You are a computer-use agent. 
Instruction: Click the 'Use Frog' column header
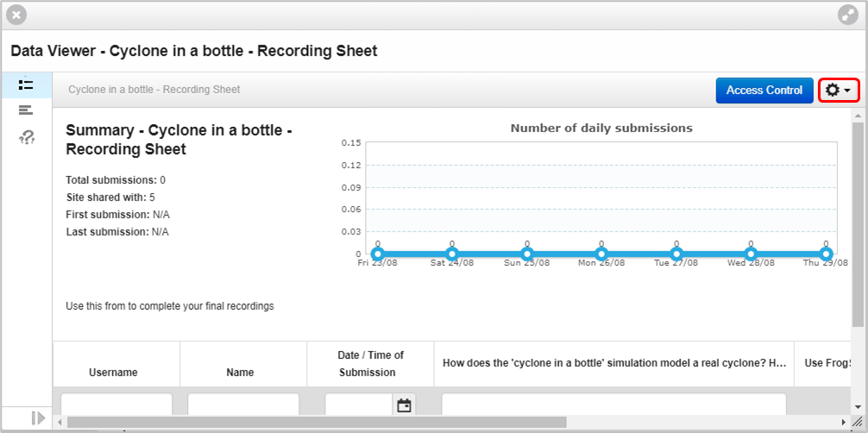tap(822, 364)
